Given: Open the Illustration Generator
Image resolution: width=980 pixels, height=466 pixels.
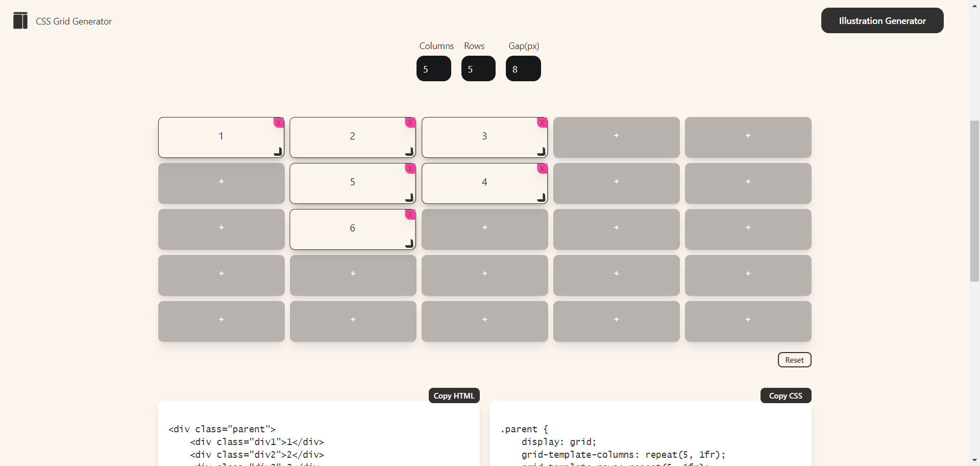Looking at the screenshot, I should point(881,20).
